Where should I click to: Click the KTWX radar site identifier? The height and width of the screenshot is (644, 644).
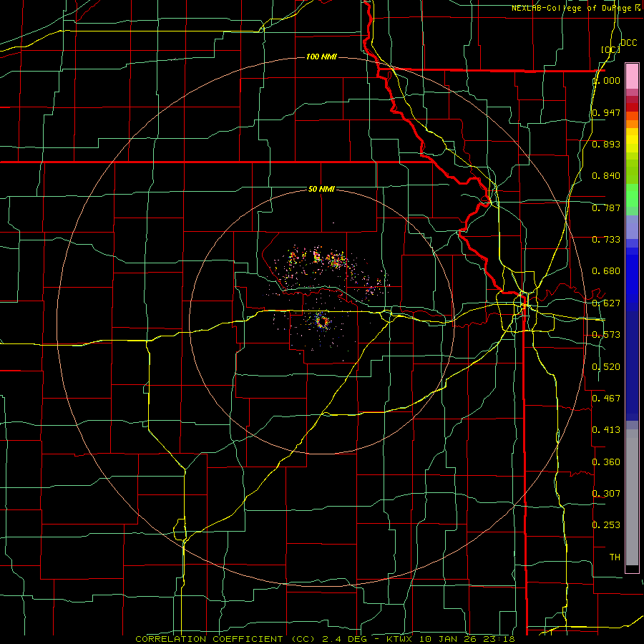399,639
